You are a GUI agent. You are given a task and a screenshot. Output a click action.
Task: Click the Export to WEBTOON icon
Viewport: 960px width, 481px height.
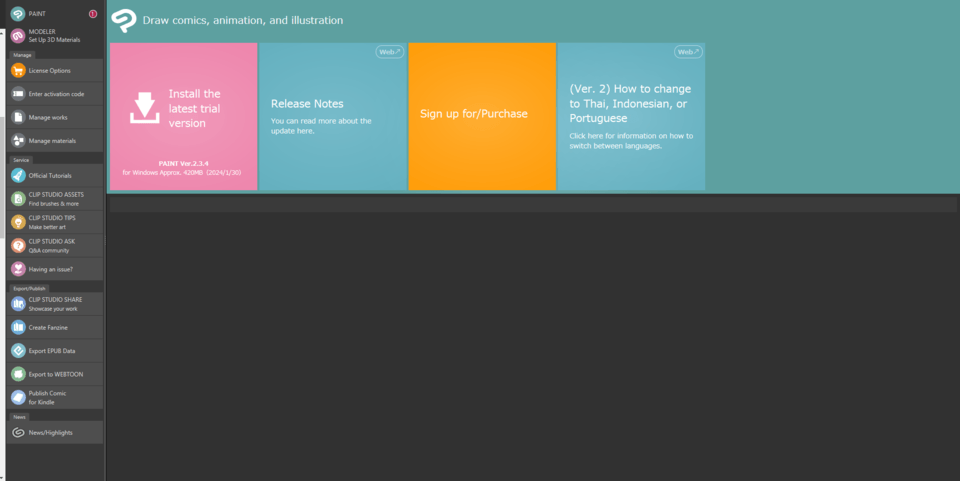(18, 374)
